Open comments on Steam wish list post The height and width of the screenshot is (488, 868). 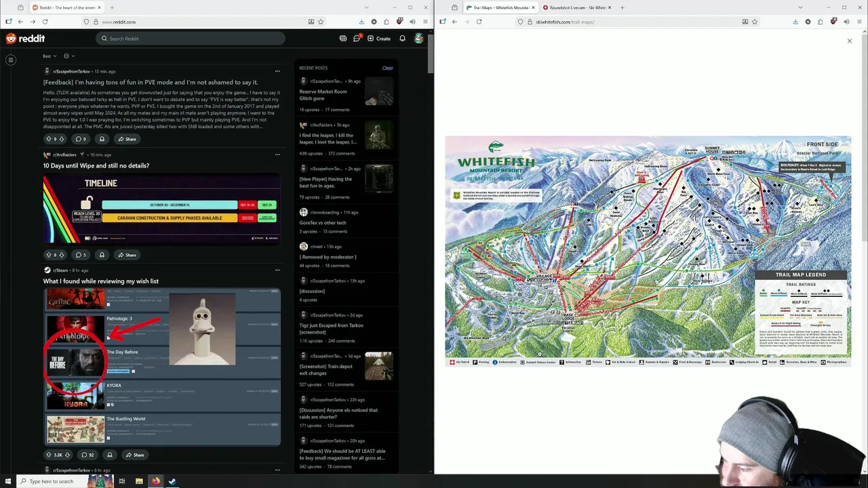click(x=87, y=455)
